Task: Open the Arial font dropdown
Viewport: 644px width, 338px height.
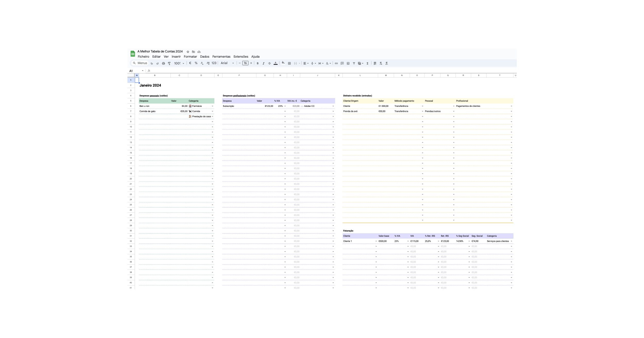Action: click(x=227, y=63)
